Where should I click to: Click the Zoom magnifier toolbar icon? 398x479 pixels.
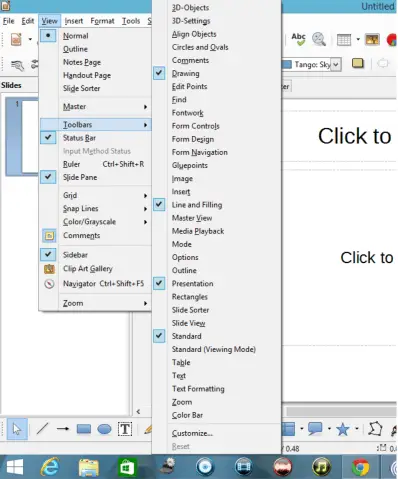pos(319,39)
